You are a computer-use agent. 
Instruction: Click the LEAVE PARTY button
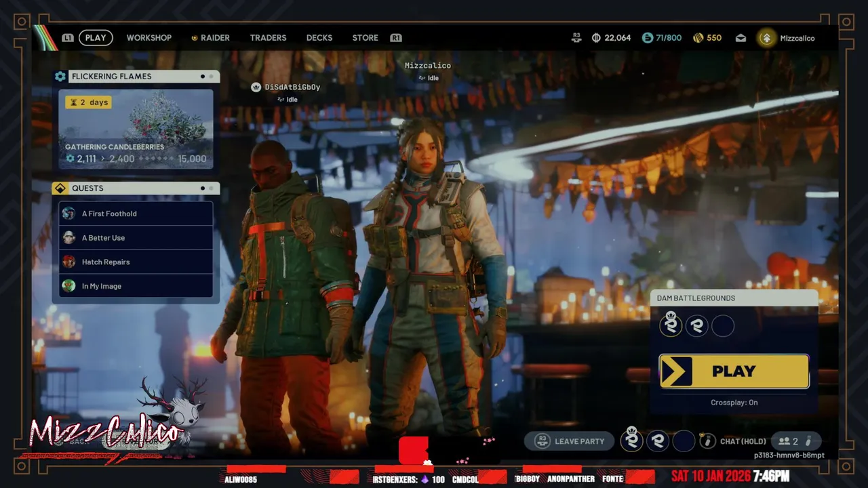570,441
